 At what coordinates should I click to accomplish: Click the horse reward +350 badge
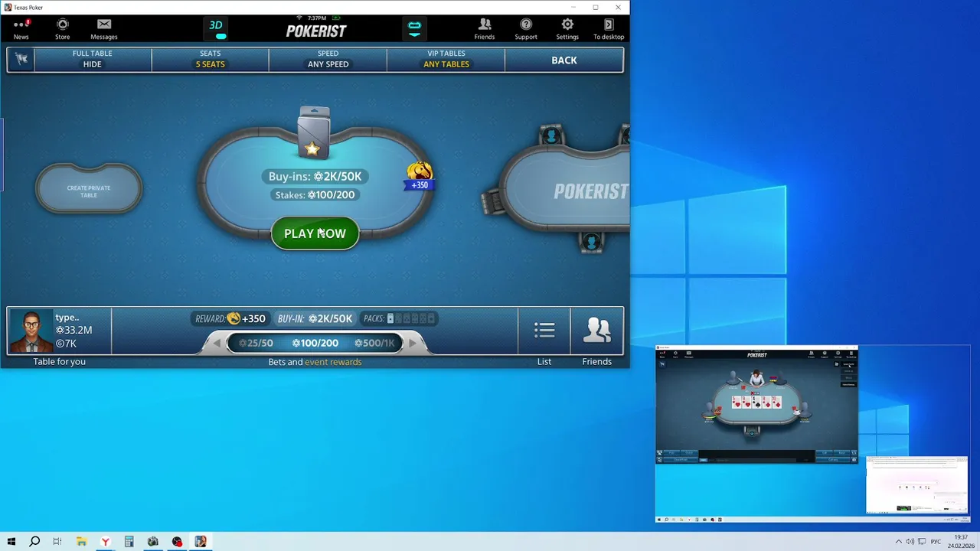pos(419,176)
